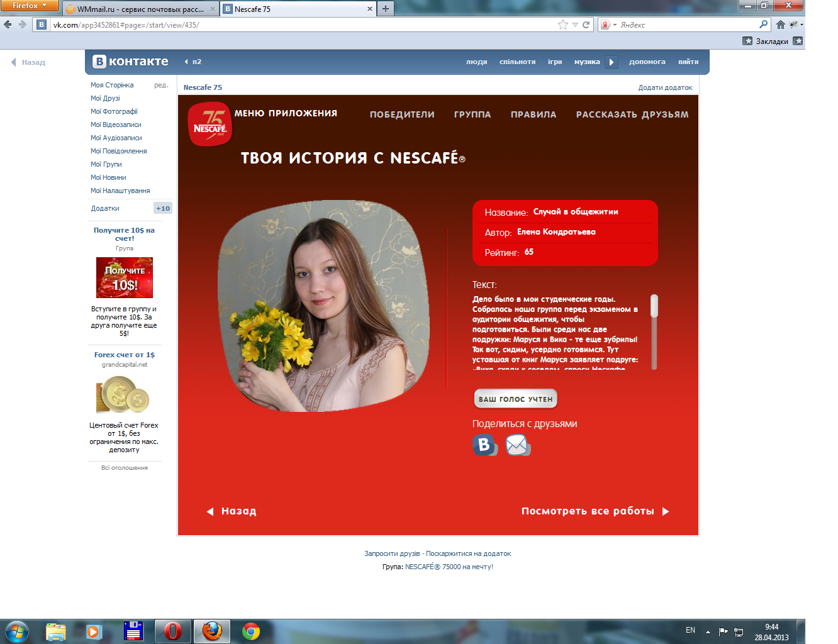Expand the address bar history dropdown
Viewport: 838px width, 644px height.
point(575,25)
